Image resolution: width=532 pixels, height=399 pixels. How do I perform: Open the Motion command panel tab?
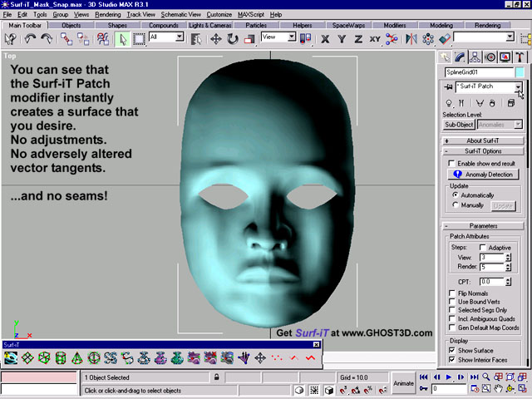click(x=490, y=57)
